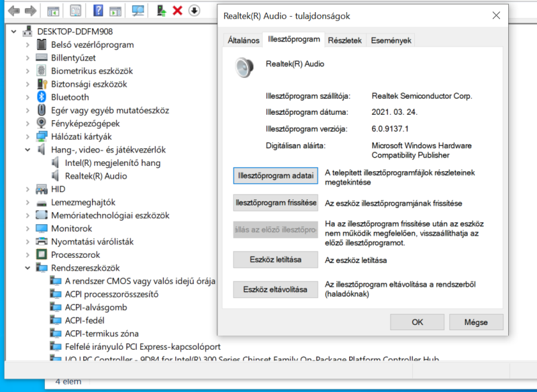The width and height of the screenshot is (537, 392).
Task: Click the Illesztőprogram frissítése button
Action: pyautogui.click(x=276, y=203)
